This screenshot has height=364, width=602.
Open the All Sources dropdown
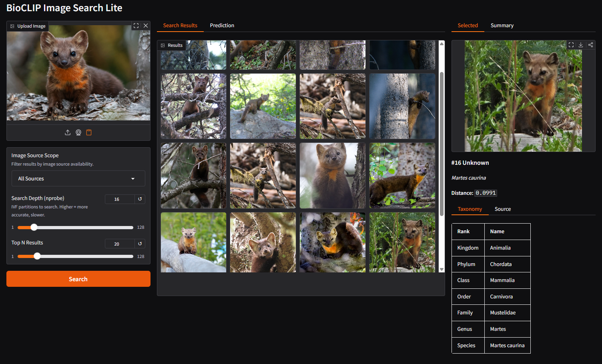coord(78,178)
